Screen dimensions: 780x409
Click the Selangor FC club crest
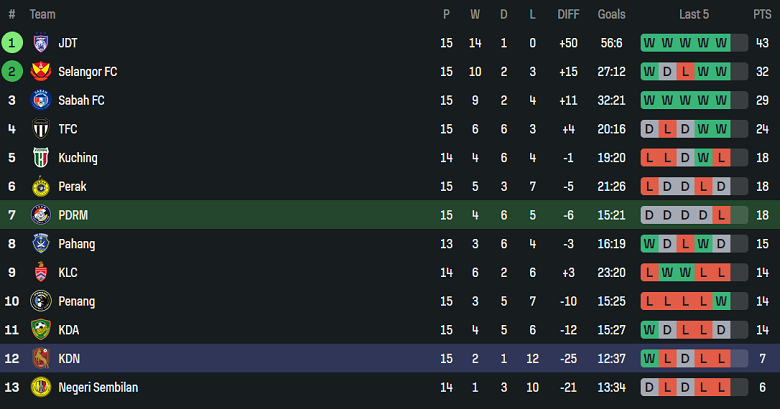[41, 72]
